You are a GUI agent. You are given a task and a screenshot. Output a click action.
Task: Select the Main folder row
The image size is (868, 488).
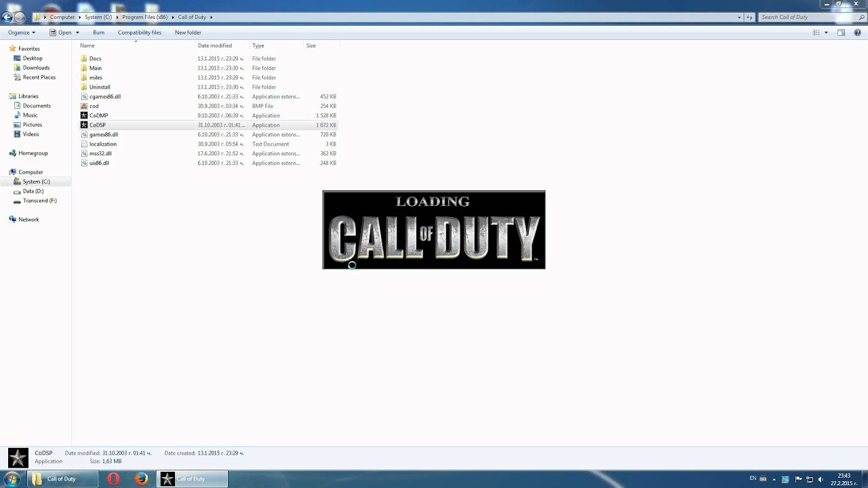208,68
